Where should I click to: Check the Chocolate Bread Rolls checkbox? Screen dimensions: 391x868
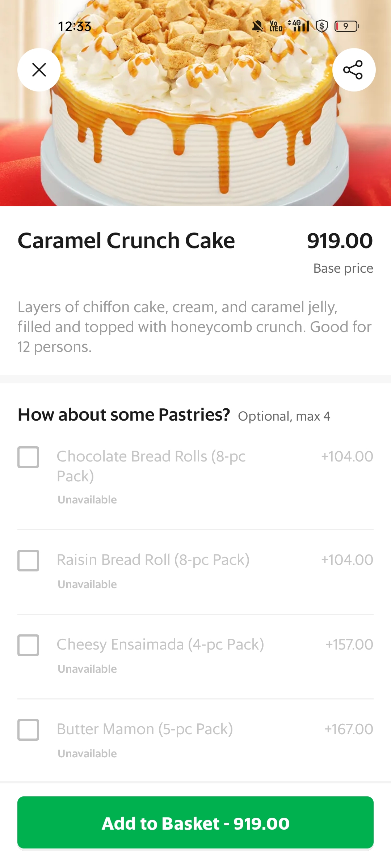[28, 457]
